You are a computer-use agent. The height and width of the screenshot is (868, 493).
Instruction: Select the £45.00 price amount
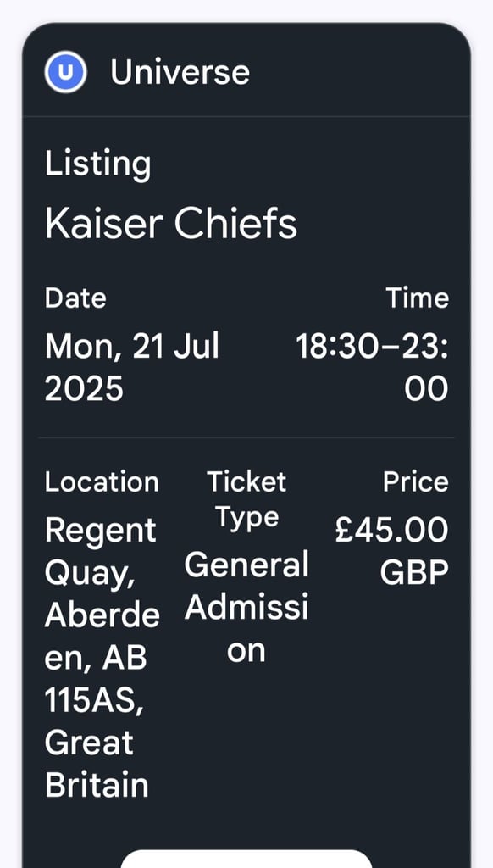[391, 531]
